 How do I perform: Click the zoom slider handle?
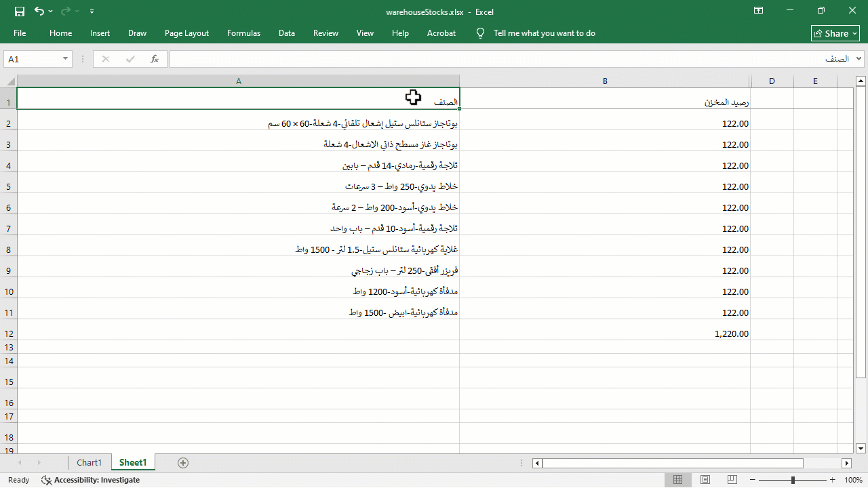[793, 480]
